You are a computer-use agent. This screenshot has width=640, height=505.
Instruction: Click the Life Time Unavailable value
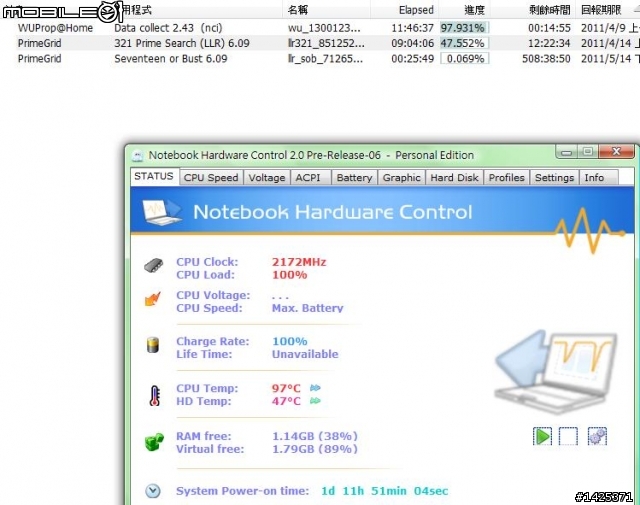pos(305,354)
